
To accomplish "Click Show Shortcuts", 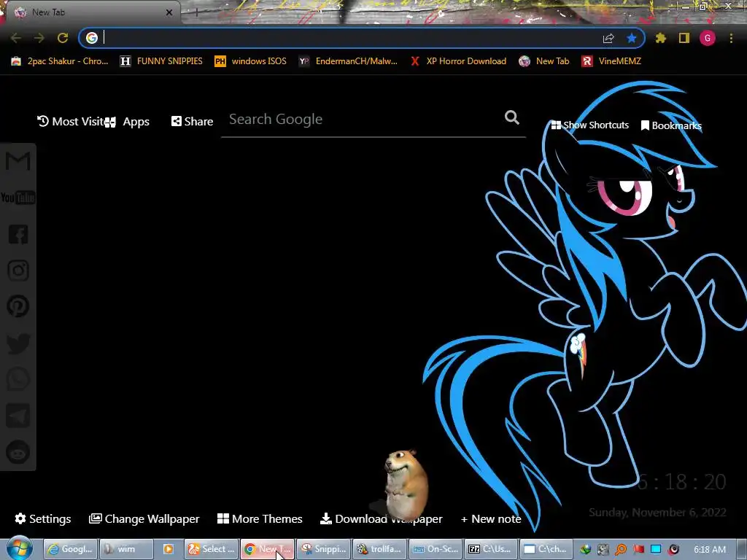I will pyautogui.click(x=589, y=125).
